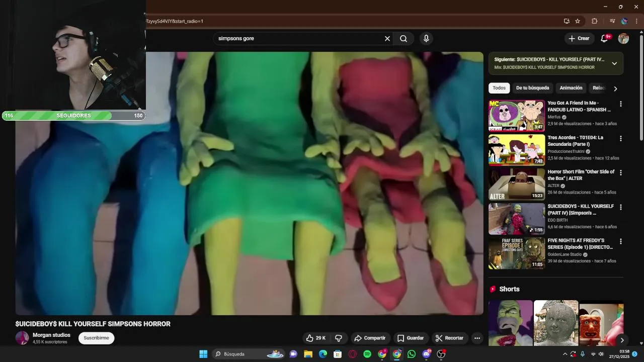Open Opera GX from the taskbar
Image resolution: width=644 pixels, height=362 pixels.
[353, 354]
